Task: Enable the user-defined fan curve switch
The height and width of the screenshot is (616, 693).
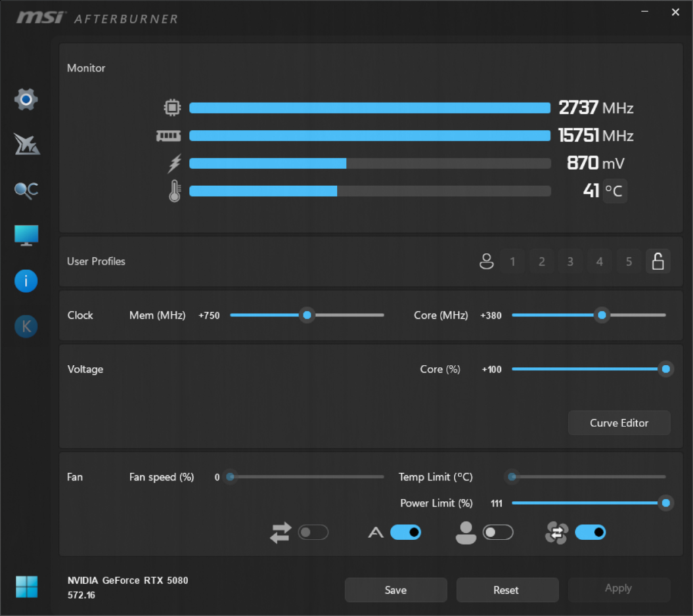Action: tap(498, 533)
